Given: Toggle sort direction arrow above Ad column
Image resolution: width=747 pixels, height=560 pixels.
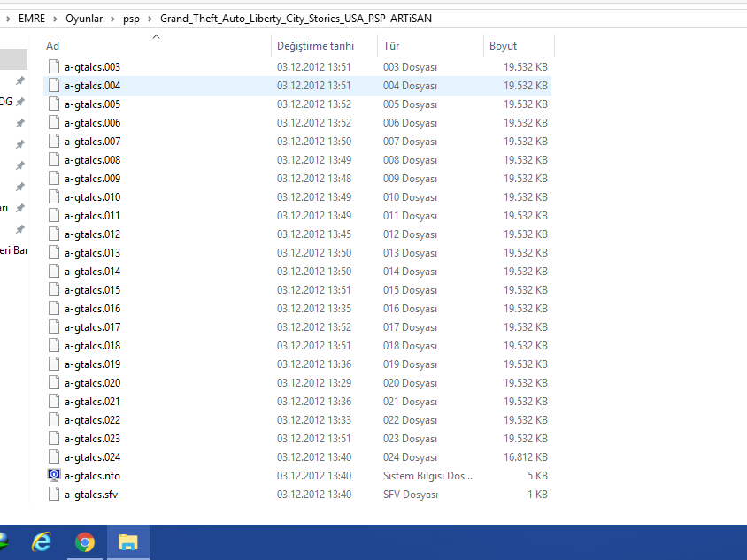Looking at the screenshot, I should (157, 36).
